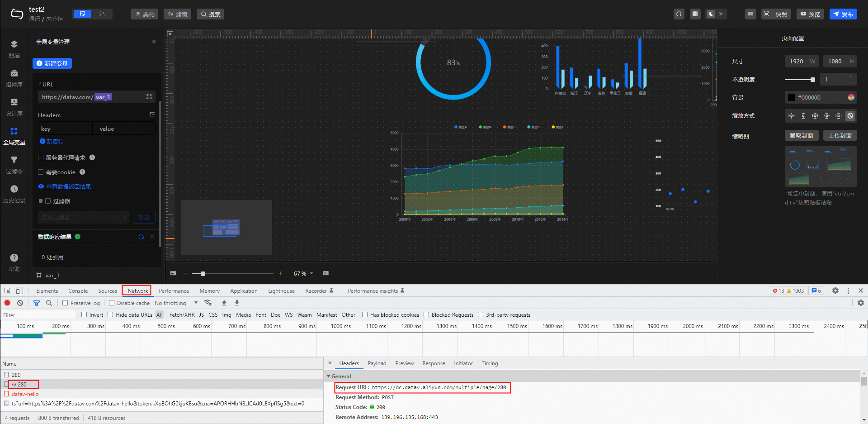Refresh the 数据响应结果 data response
The height and width of the screenshot is (424, 868).
[x=141, y=237]
